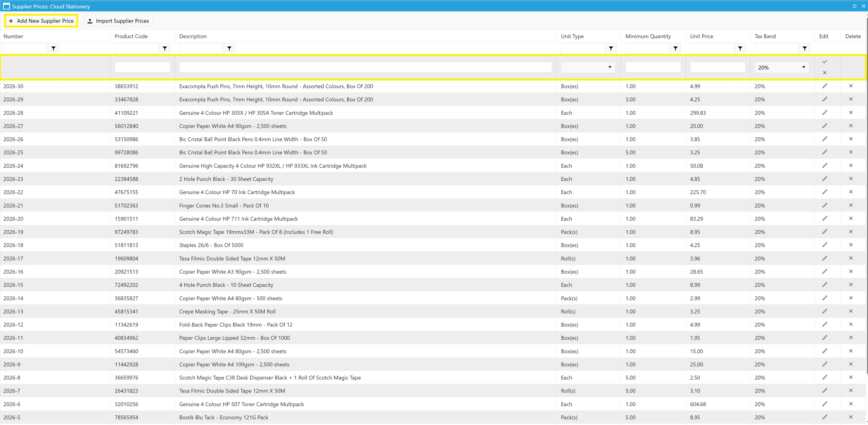
Task: Click the new row Product Code input
Action: (x=142, y=67)
